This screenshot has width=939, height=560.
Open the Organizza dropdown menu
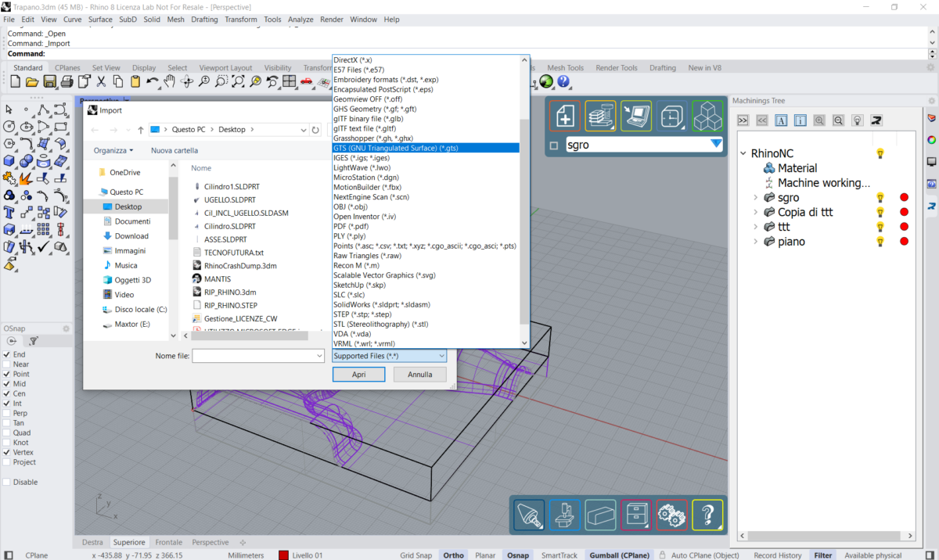click(113, 150)
